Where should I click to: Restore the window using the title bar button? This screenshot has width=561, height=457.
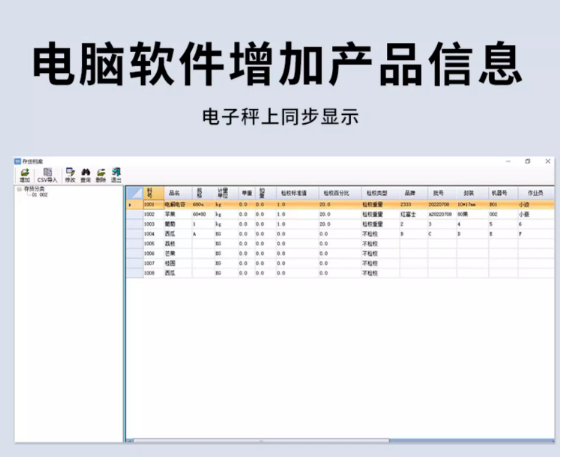[x=528, y=161]
